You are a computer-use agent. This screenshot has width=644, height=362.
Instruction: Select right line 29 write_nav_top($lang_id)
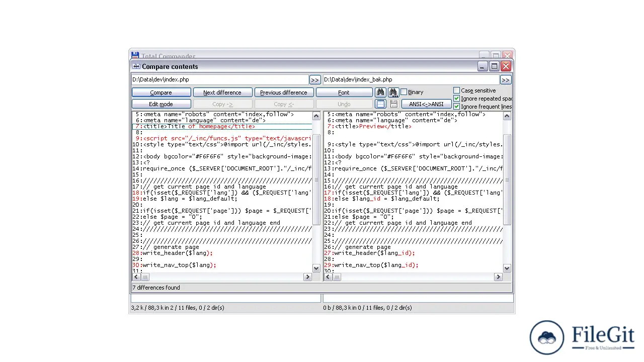413,265
